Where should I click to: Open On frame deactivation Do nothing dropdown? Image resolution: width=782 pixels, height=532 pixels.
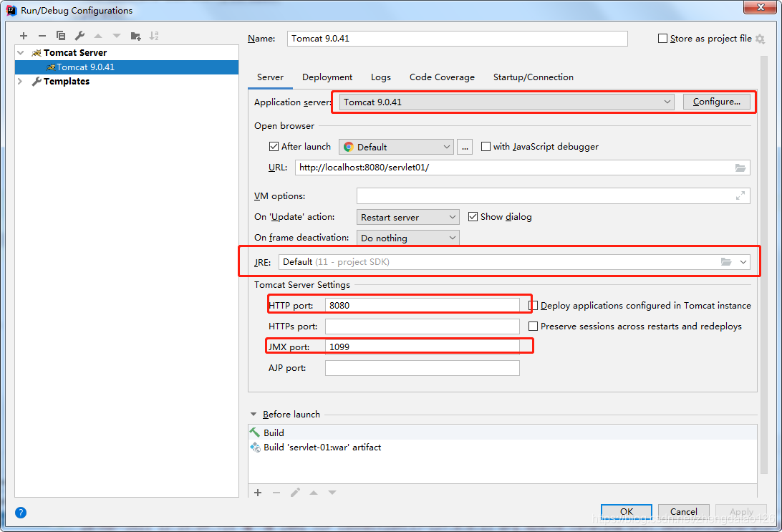(x=408, y=238)
